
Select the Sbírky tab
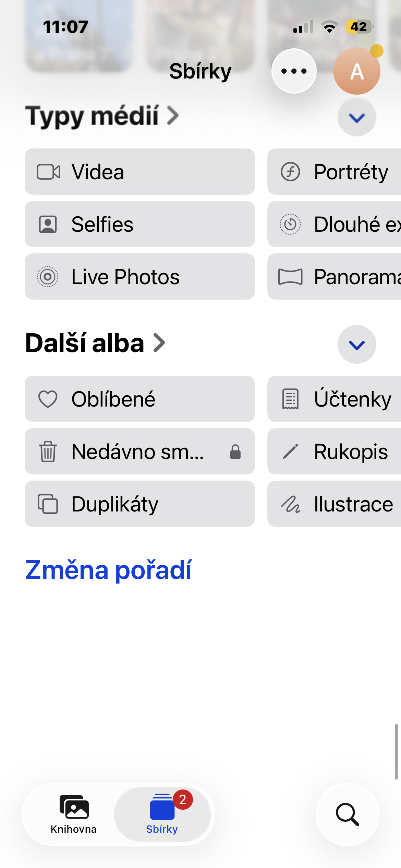point(162,814)
